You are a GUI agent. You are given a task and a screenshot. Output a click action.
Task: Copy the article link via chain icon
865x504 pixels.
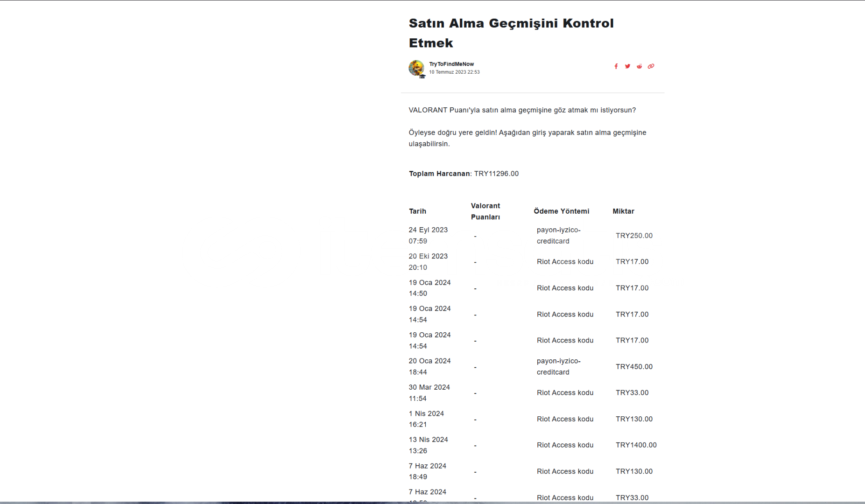(x=651, y=66)
